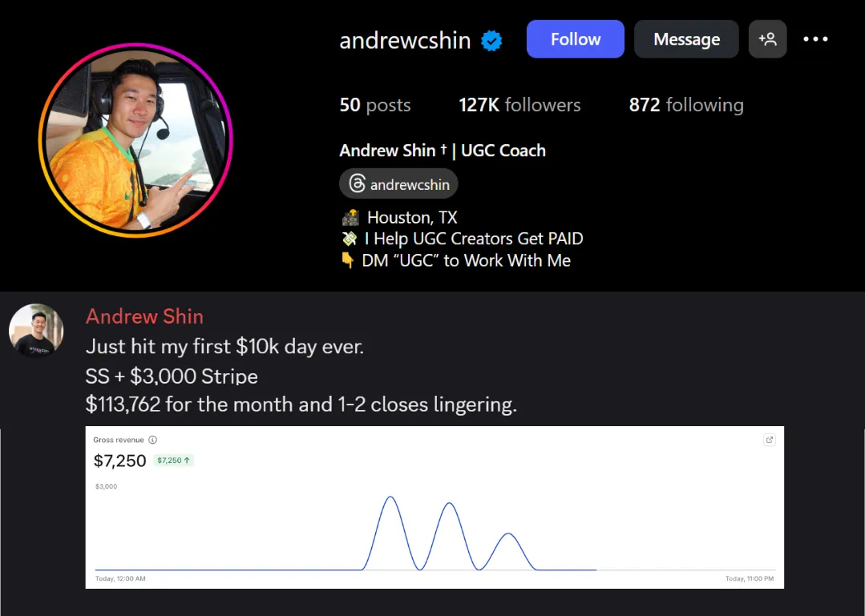Open the profile picture story ring

(135, 140)
